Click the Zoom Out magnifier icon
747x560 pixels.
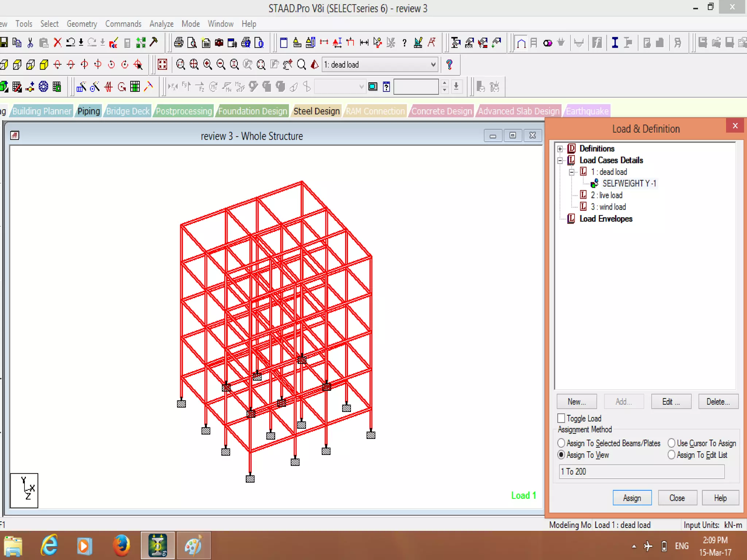(221, 65)
